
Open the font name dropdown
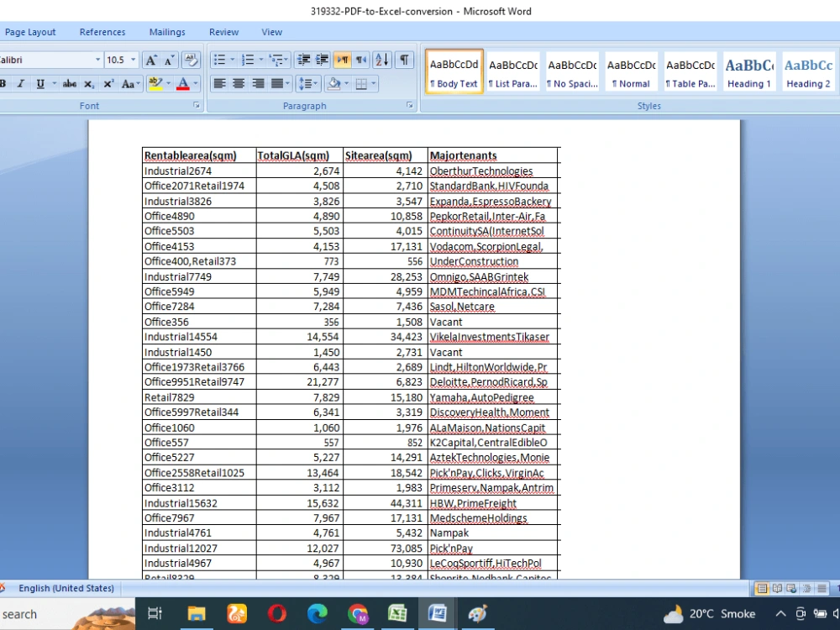point(97,60)
